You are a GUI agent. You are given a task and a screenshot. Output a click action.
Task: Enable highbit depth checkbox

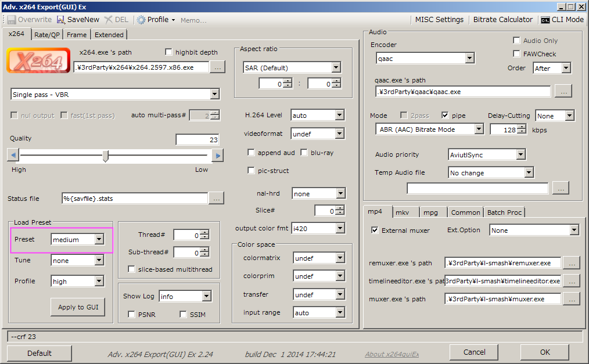[x=168, y=52]
